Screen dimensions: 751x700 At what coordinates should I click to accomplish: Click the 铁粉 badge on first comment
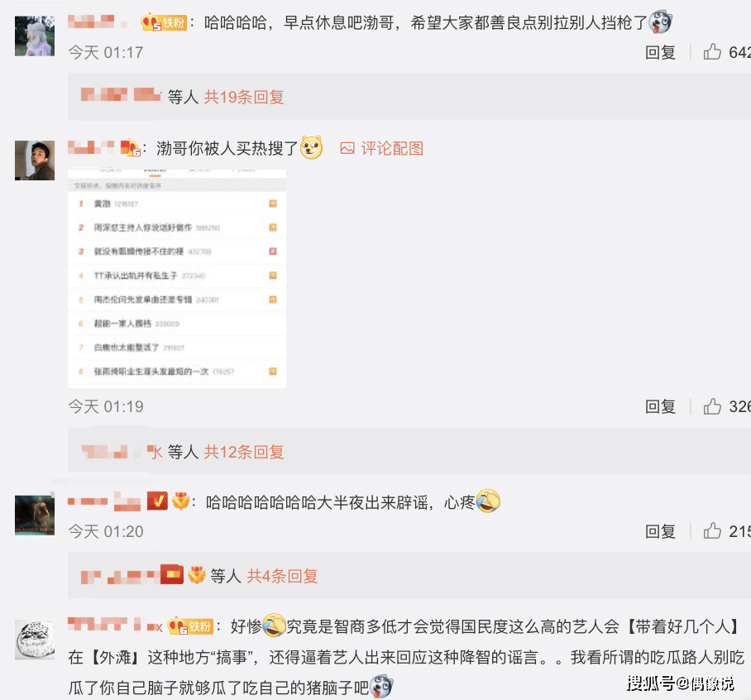[x=164, y=22]
